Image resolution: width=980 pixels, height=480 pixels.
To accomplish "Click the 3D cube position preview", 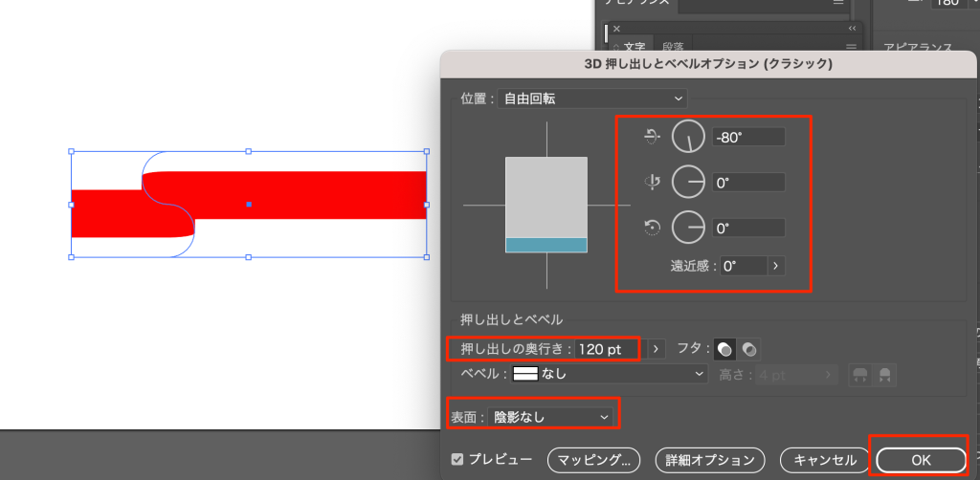I will pyautogui.click(x=546, y=205).
